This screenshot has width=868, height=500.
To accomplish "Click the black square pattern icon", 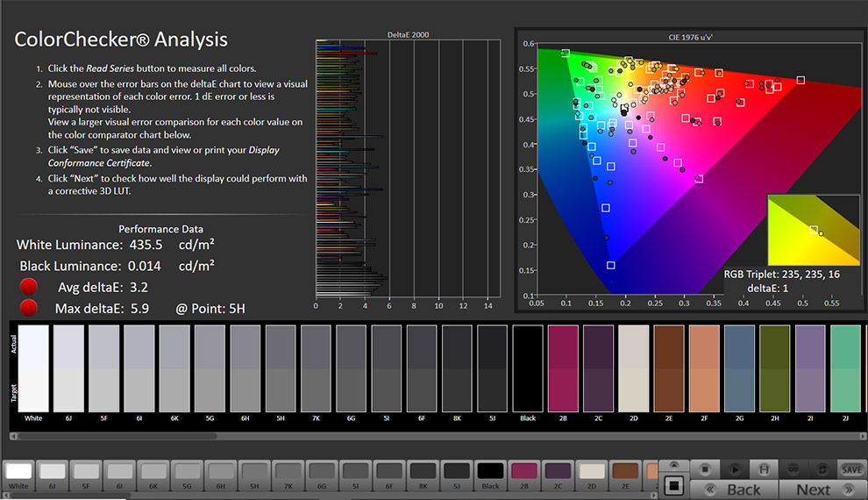I will click(x=673, y=486).
